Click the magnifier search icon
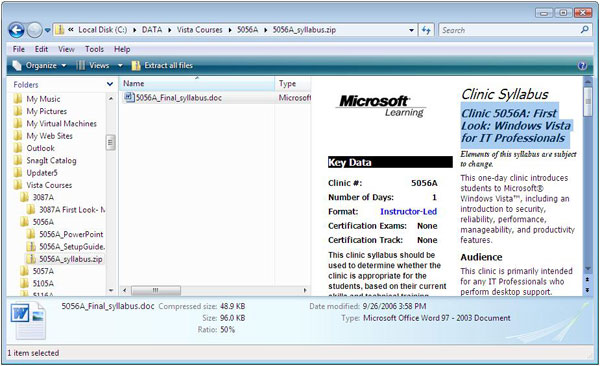 584,30
